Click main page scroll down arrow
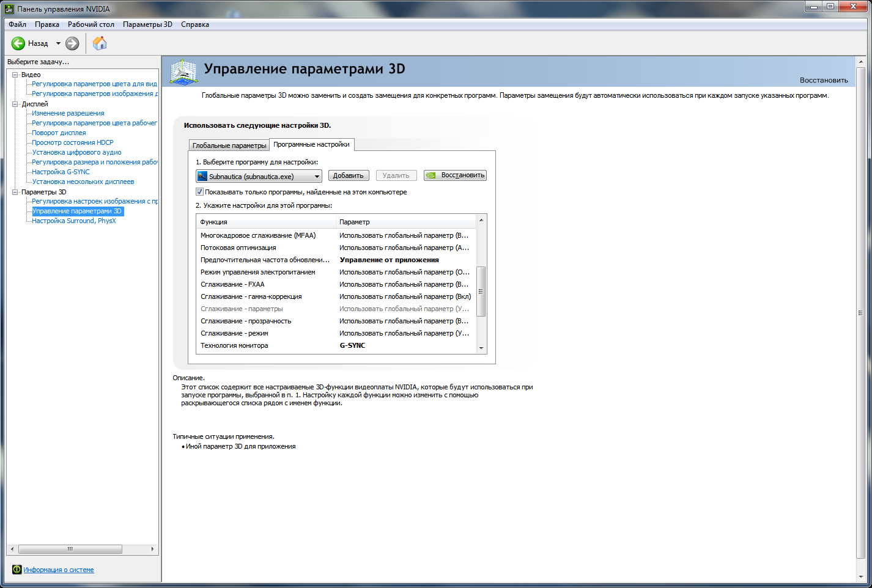872x588 pixels. tap(861, 576)
